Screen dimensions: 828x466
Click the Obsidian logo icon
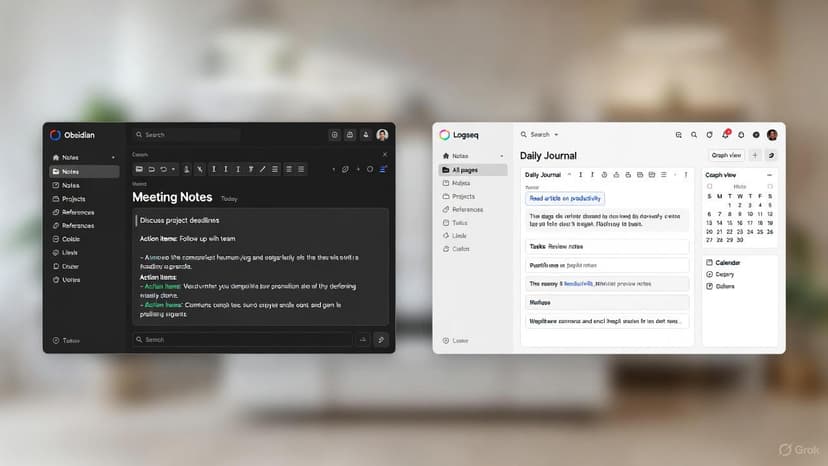[x=55, y=135]
